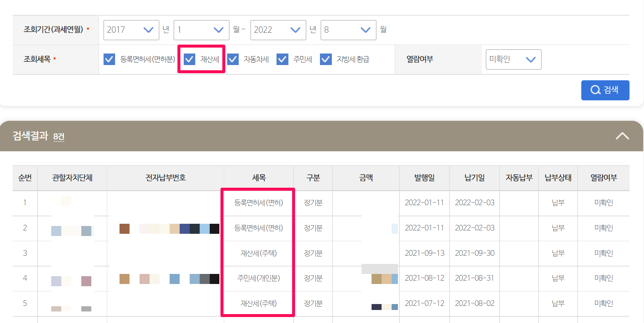644x323 pixels.
Task: Click the 열람여부 column header in table
Action: [x=604, y=178]
